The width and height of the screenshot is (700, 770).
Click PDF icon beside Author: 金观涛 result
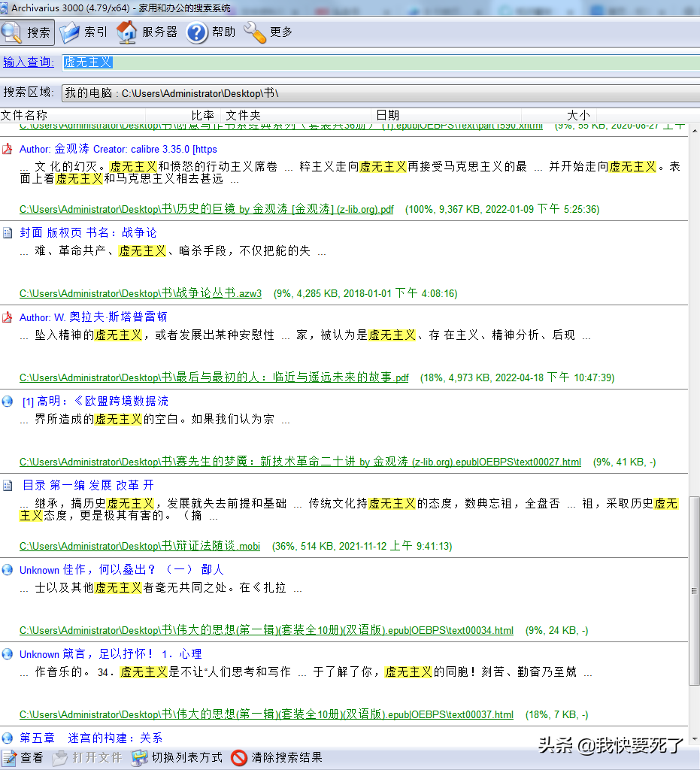(8, 149)
